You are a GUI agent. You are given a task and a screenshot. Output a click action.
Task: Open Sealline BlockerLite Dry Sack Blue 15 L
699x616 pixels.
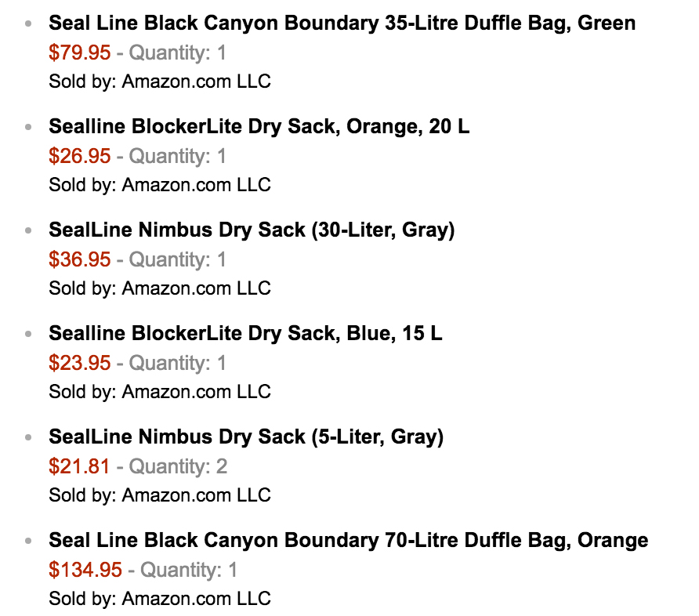tap(245, 333)
